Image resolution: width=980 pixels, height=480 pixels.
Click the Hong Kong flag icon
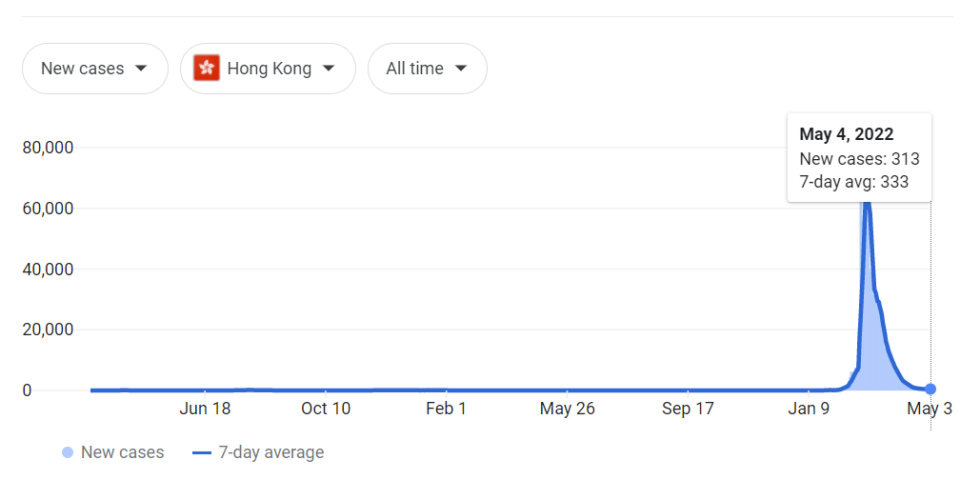(x=207, y=69)
